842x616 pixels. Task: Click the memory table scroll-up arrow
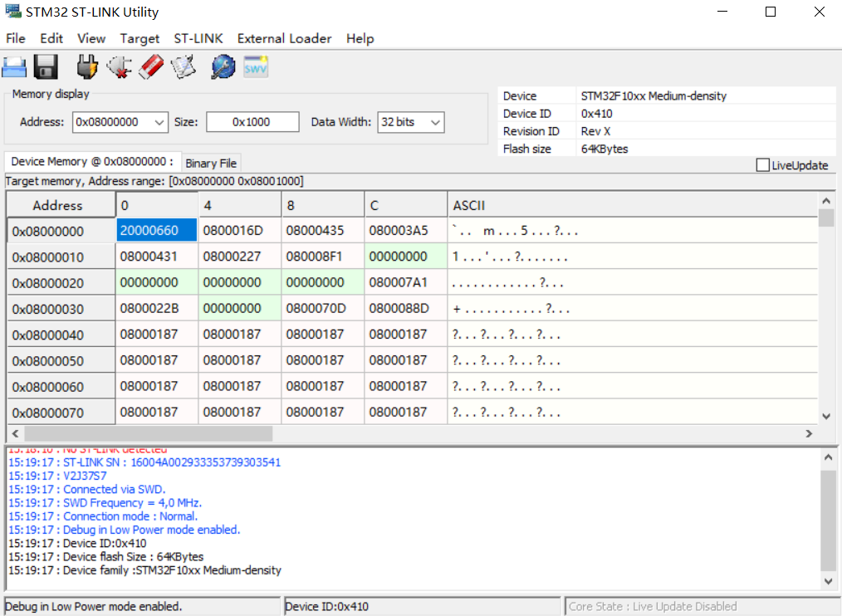[x=826, y=201]
